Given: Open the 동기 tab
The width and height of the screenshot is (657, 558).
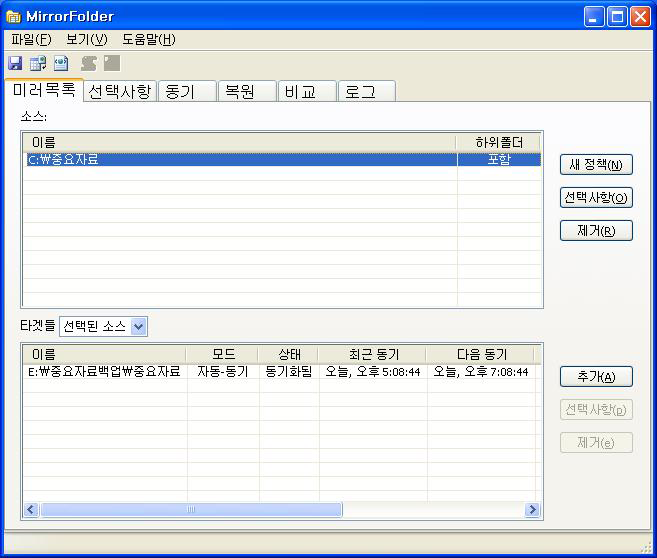Looking at the screenshot, I should (x=187, y=91).
